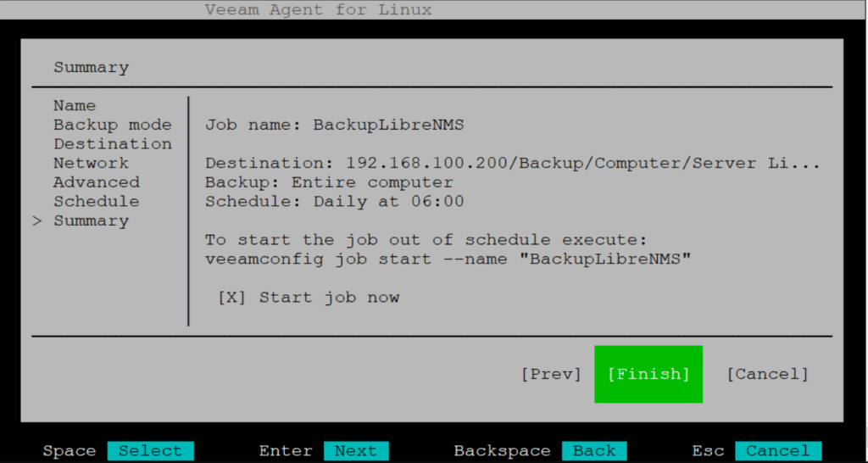
Task: Click the Destination 192.168.100.200 path line
Action: [x=513, y=164]
